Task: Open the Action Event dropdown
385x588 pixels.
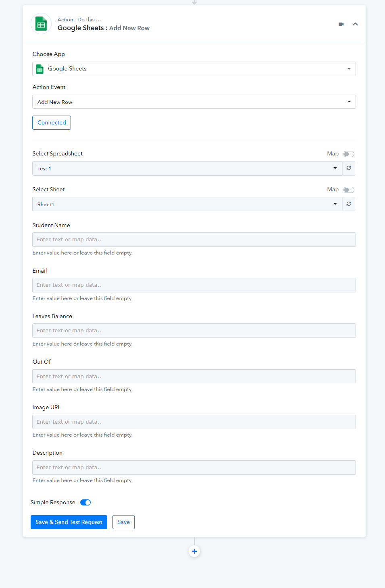Action: pos(194,102)
